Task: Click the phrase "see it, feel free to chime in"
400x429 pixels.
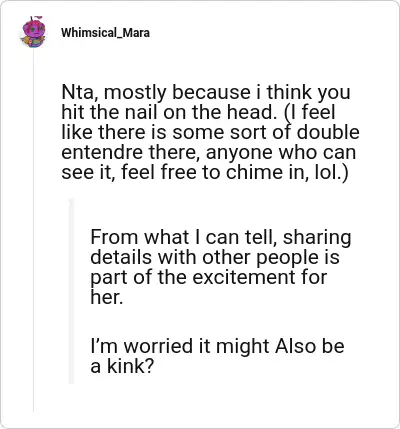Action: 186,172
